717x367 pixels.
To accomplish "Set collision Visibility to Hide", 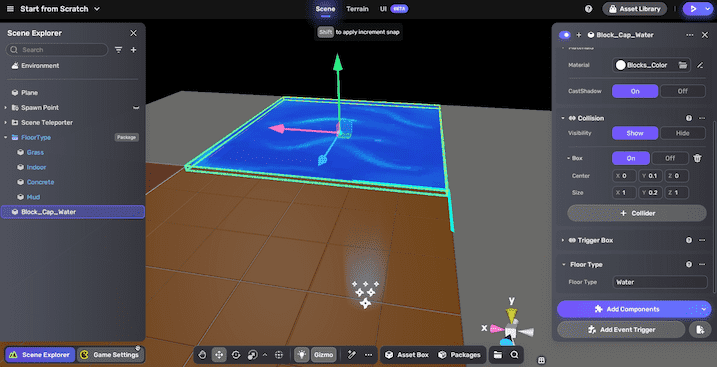I will pyautogui.click(x=683, y=133).
